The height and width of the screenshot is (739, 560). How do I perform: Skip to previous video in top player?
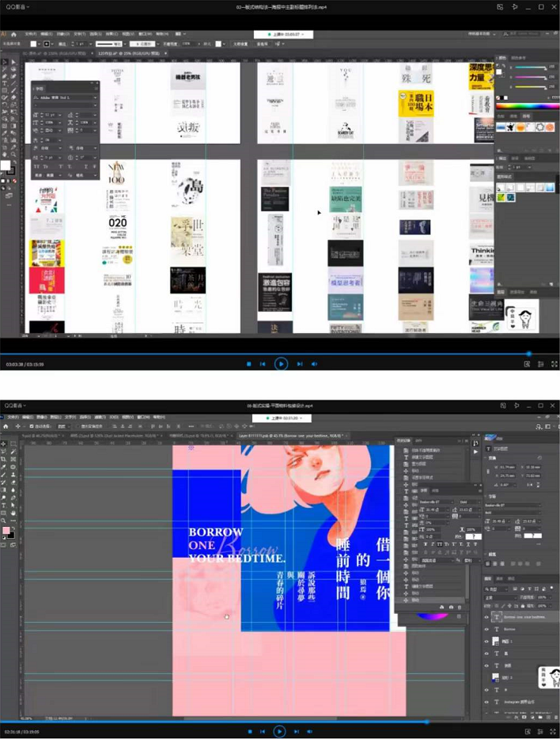[x=263, y=364]
